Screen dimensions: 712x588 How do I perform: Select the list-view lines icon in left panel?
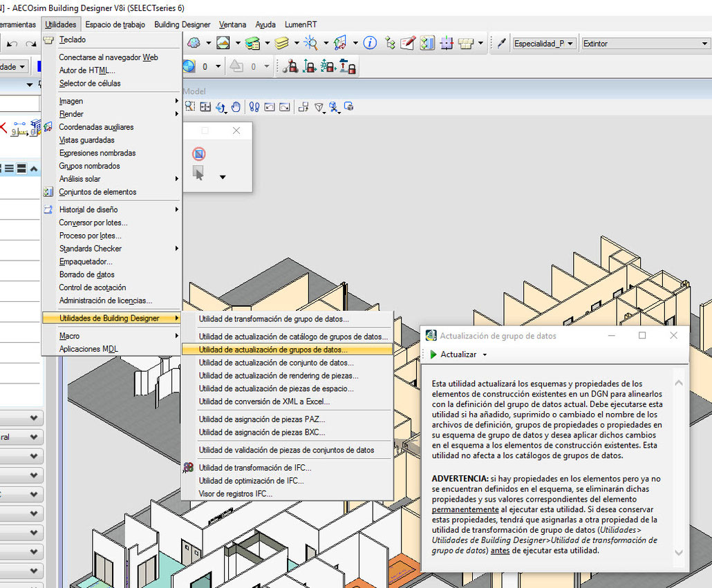click(x=8, y=169)
